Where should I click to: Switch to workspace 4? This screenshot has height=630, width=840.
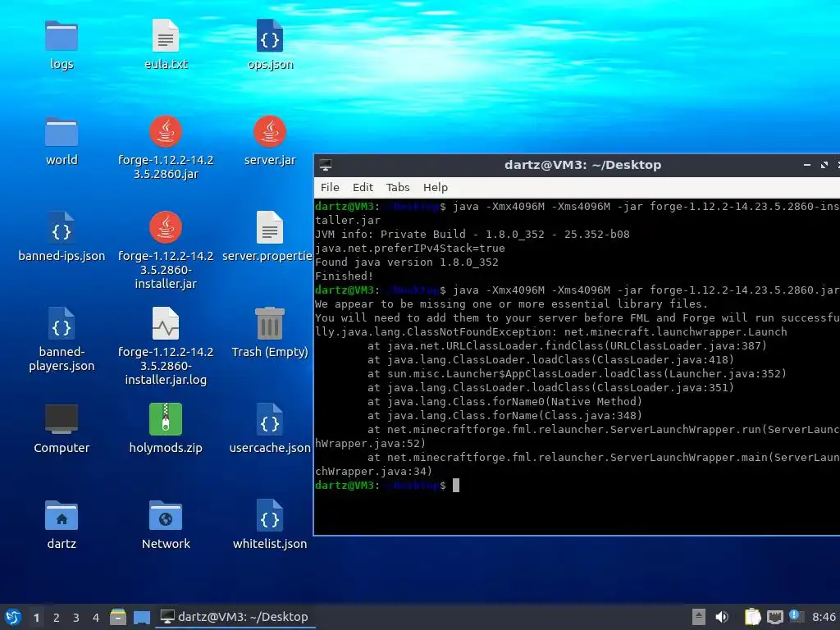[96, 618]
